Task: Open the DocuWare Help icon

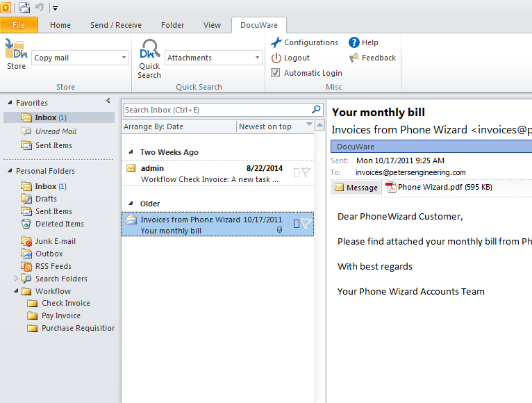Action: click(x=354, y=42)
